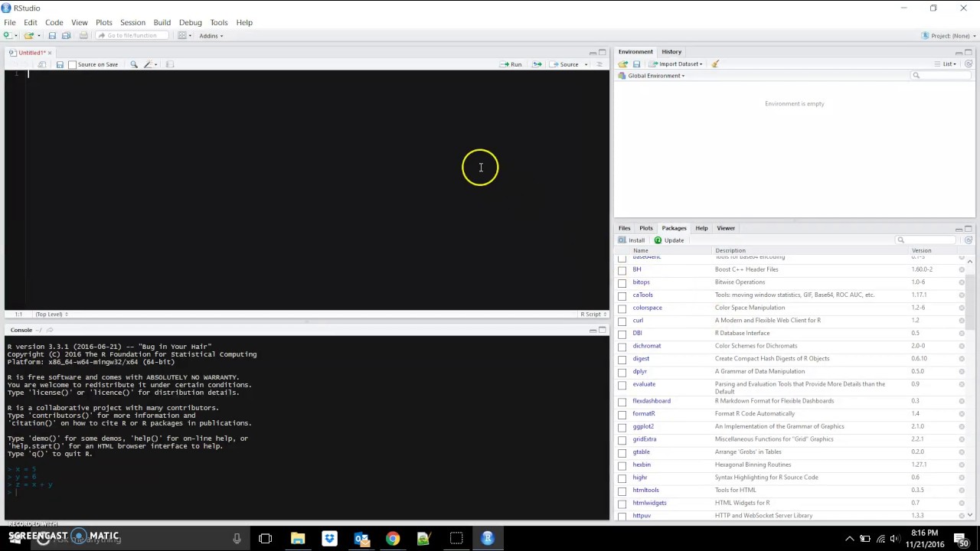Check the bitops package checkbox

[x=622, y=283]
